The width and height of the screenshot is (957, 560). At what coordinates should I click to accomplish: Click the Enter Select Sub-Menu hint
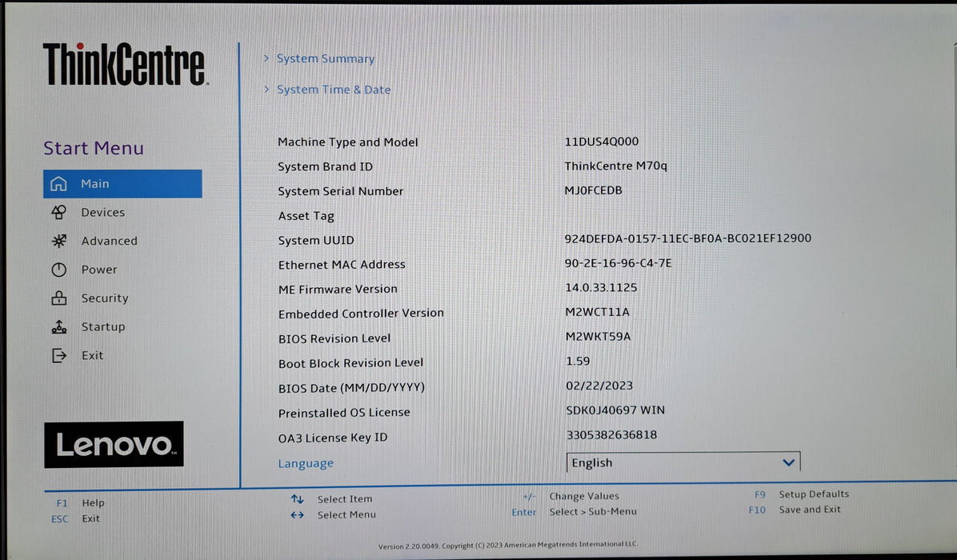[x=574, y=512]
